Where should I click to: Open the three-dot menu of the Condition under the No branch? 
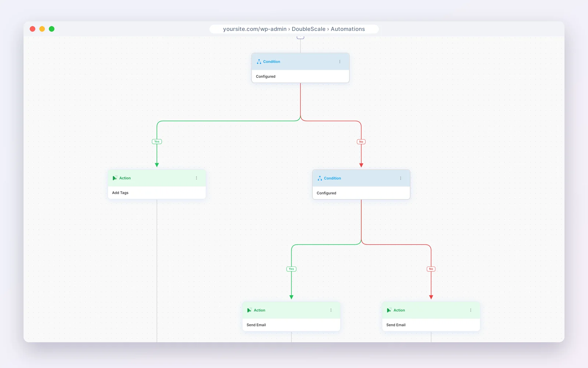(401, 178)
